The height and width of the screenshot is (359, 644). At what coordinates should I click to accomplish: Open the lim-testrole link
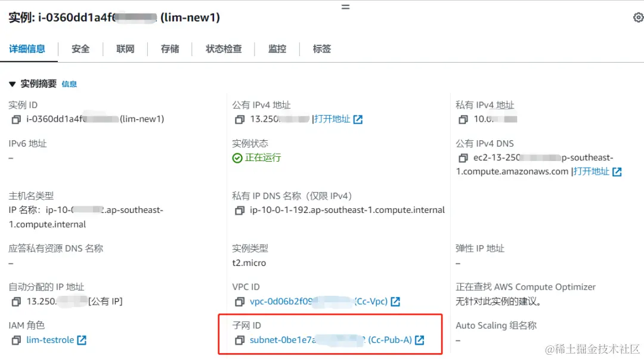pos(50,340)
